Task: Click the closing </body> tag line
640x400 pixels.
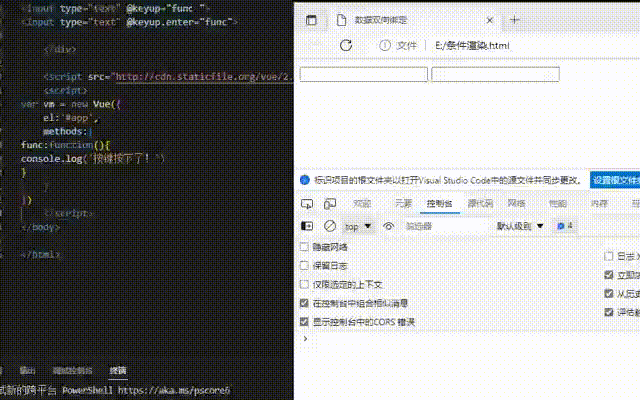Action: tap(40, 227)
